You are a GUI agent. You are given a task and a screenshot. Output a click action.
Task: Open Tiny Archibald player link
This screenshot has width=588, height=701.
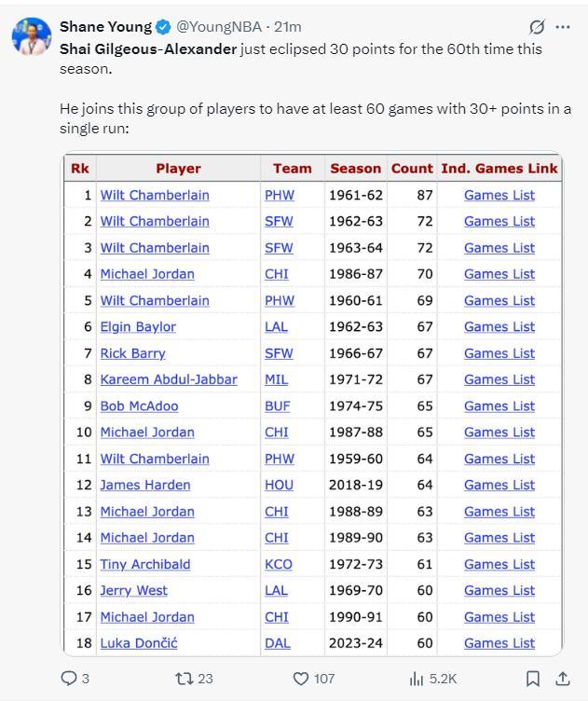point(145,564)
